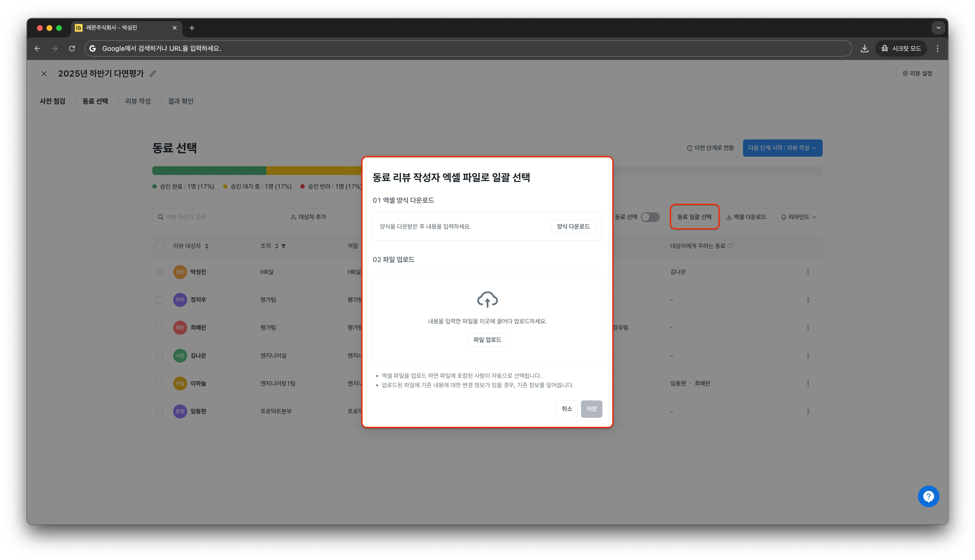Toggle the 동료 선택 switch
This screenshot has width=975, height=560.
coord(650,217)
